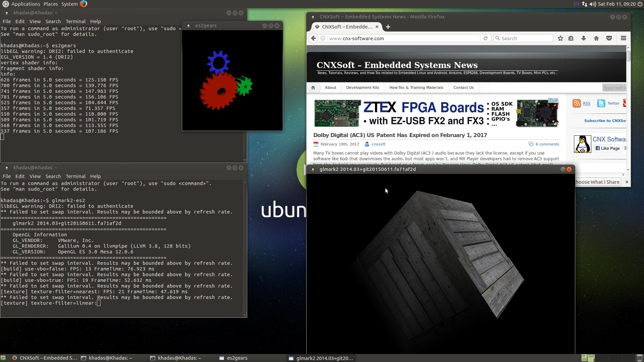Switch to CNXSoft Firefox taskbar entry
Image resolution: width=644 pixels, height=362 pixels.
coord(44,358)
